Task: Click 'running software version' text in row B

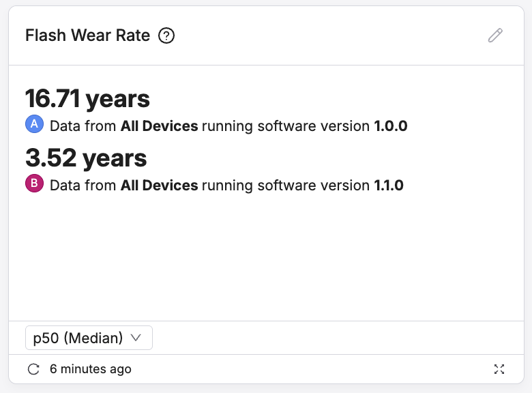Action: coord(286,185)
